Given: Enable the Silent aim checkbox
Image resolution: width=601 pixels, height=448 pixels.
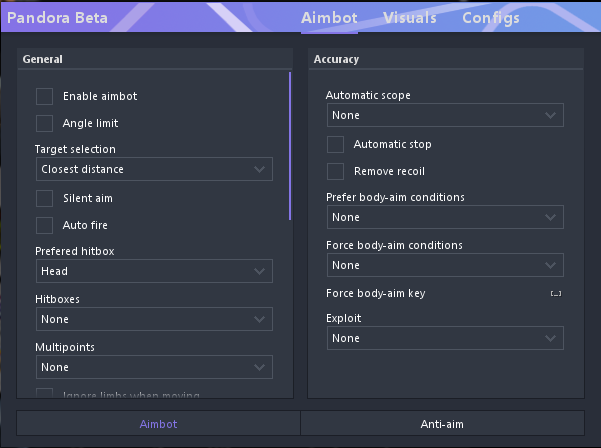Looking at the screenshot, I should tap(44, 199).
